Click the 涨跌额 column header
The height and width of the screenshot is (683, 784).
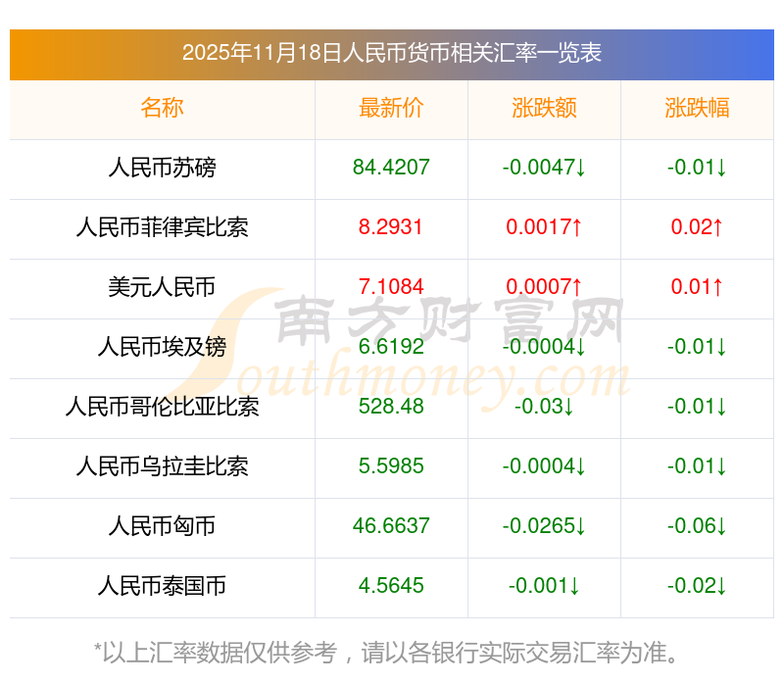[544, 108]
